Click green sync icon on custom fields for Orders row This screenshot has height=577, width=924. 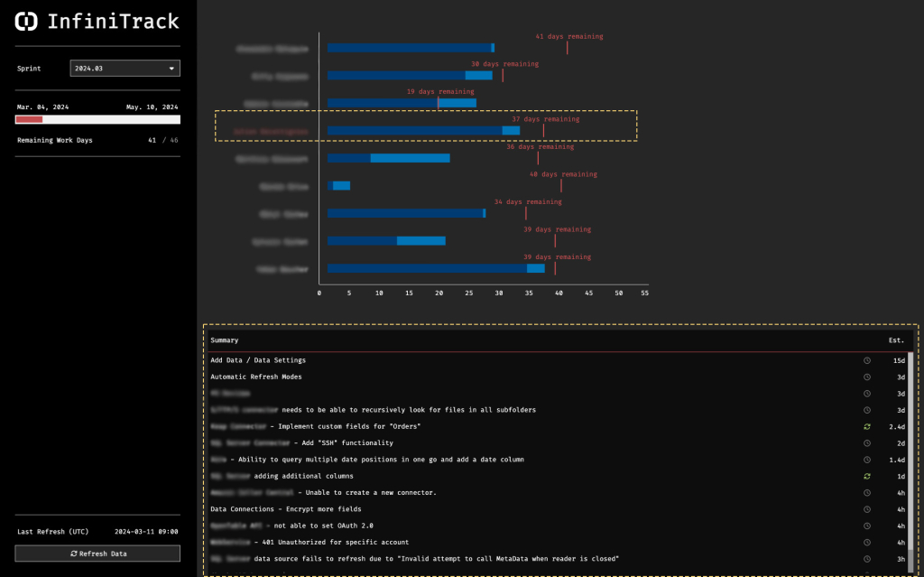pyautogui.click(x=867, y=426)
